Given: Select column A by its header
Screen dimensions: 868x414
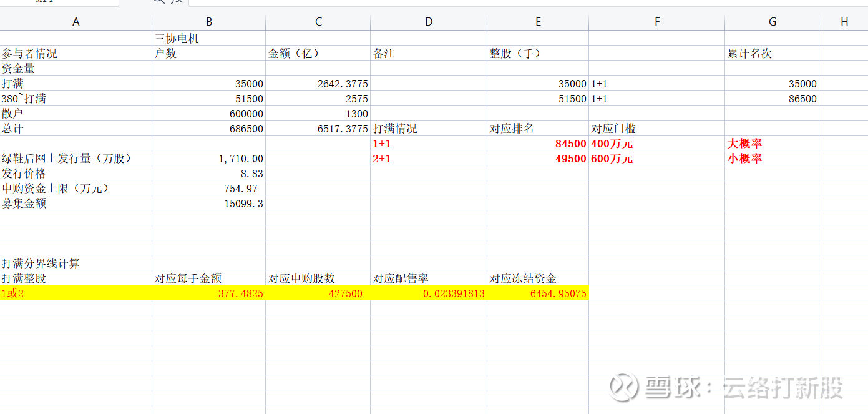Looking at the screenshot, I should 76,22.
